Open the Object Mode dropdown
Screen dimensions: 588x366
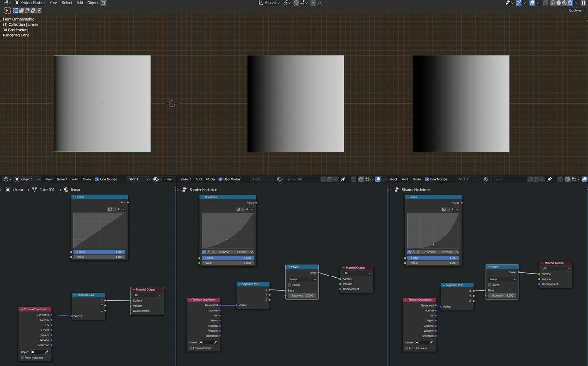(x=30, y=3)
